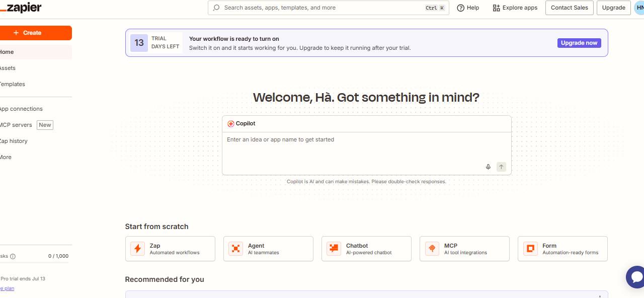Click the Create button
This screenshot has width=644, height=298.
[35, 33]
